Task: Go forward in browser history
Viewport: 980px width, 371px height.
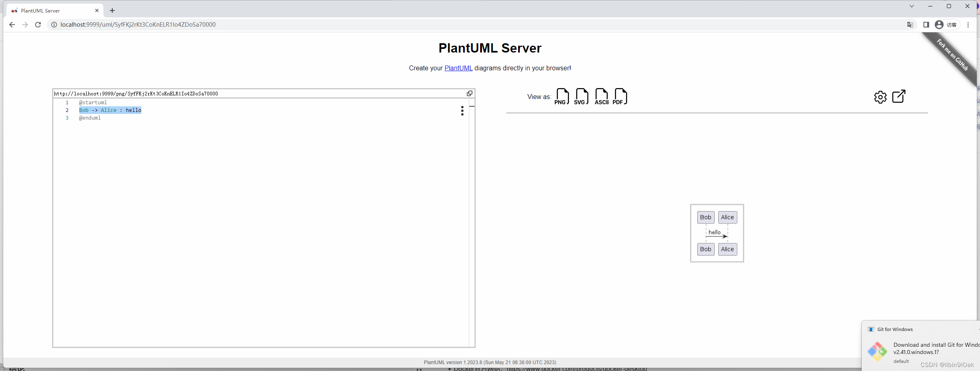Action: click(x=25, y=25)
